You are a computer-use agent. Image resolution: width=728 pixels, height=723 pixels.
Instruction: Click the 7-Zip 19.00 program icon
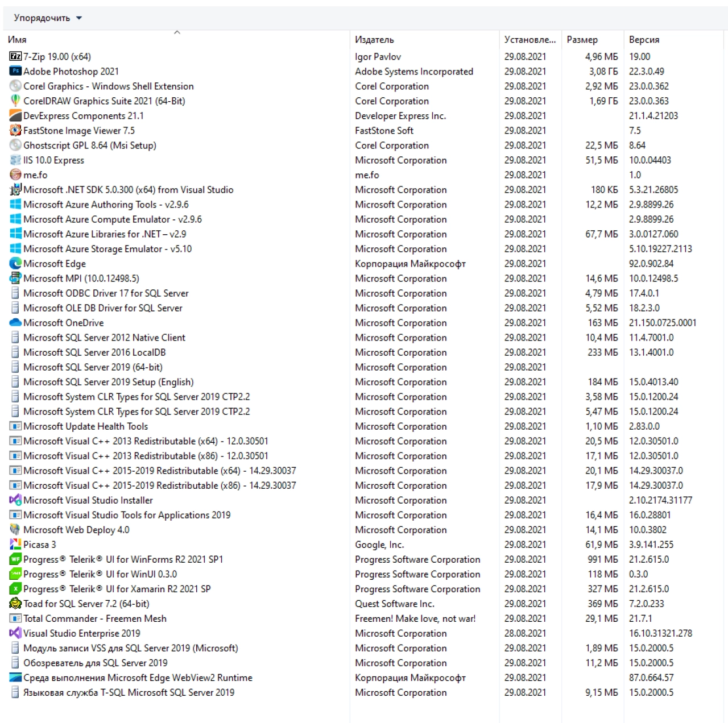[15, 56]
